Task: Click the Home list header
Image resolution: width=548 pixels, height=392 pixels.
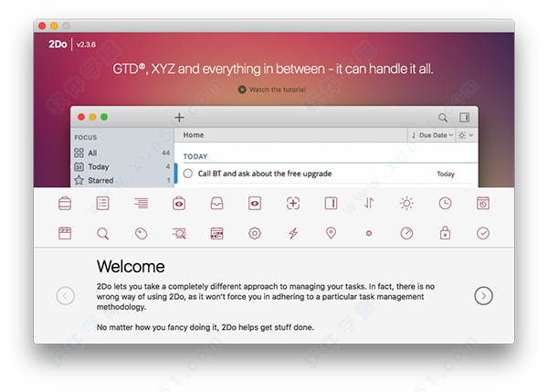Action: point(194,135)
